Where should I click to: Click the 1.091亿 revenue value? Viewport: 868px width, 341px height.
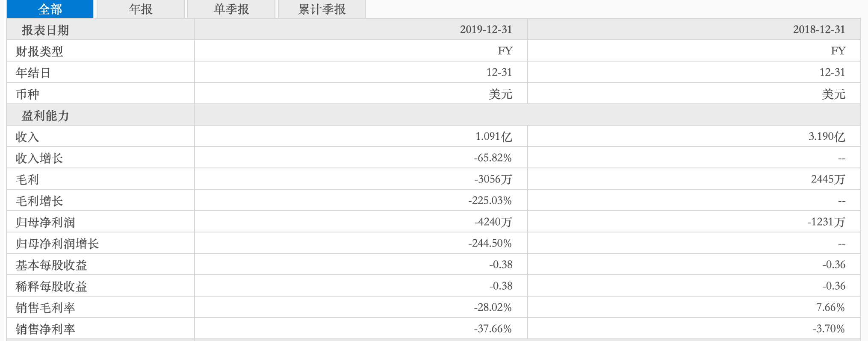pos(493,136)
